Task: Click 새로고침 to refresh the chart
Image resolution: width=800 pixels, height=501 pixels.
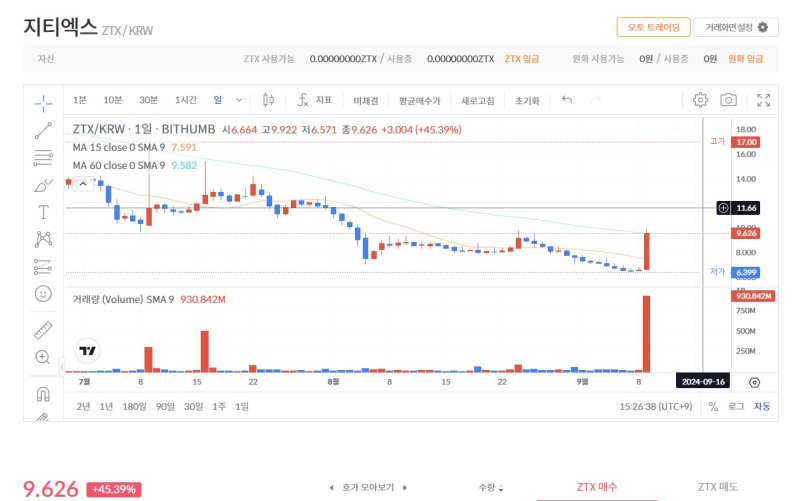Action: pyautogui.click(x=478, y=101)
